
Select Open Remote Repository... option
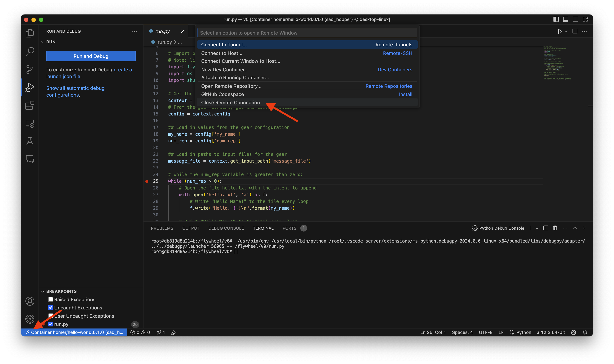(307, 86)
